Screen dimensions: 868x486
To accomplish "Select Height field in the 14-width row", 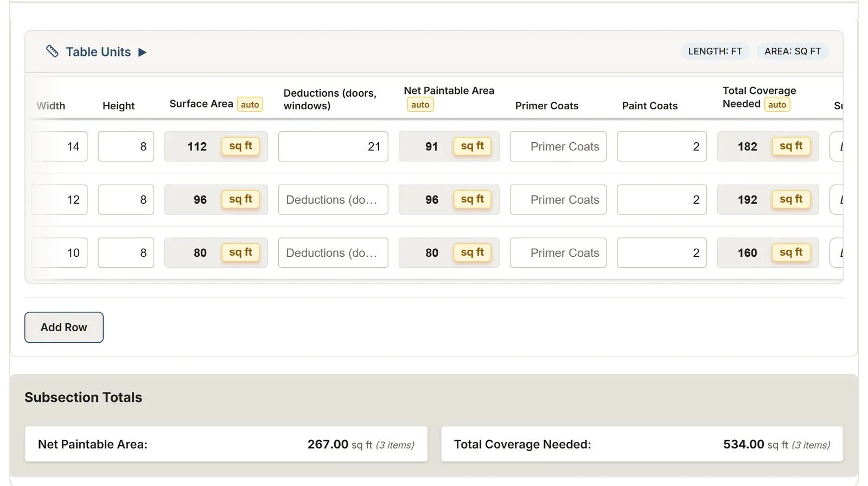I will 126,147.
